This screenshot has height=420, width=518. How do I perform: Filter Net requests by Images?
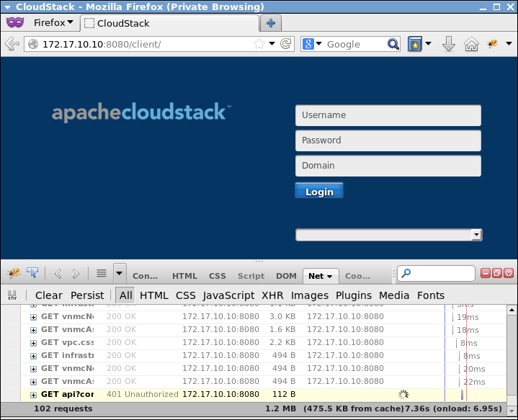click(x=310, y=295)
